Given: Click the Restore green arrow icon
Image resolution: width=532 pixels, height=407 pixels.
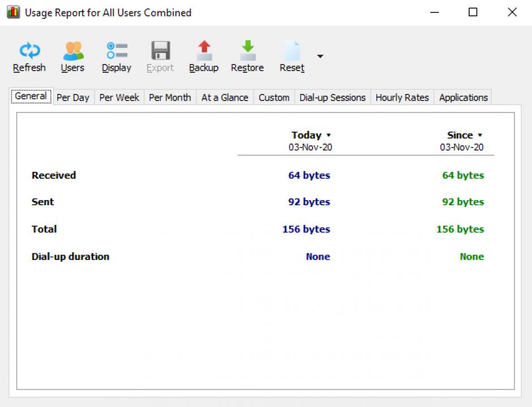Looking at the screenshot, I should [248, 50].
